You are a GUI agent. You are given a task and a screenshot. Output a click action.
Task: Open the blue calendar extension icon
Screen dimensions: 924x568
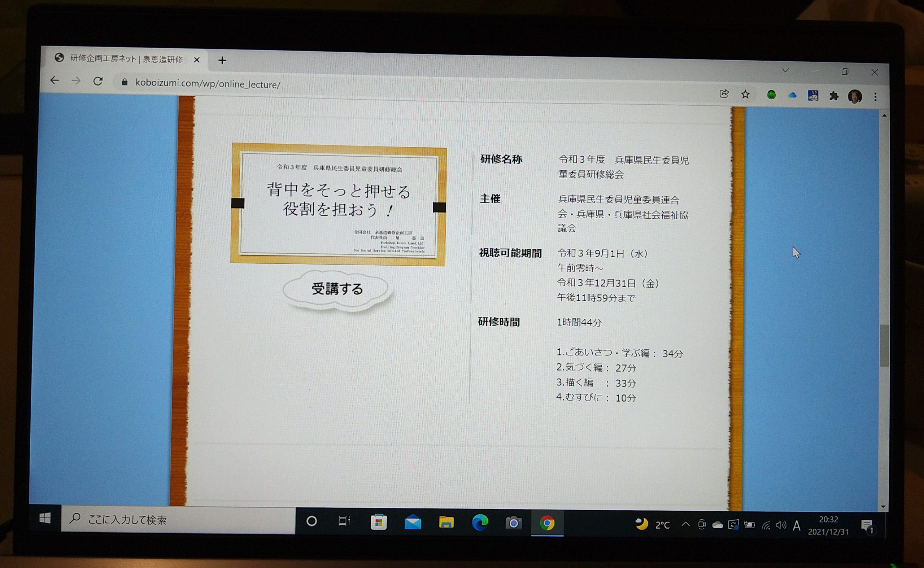coord(813,96)
